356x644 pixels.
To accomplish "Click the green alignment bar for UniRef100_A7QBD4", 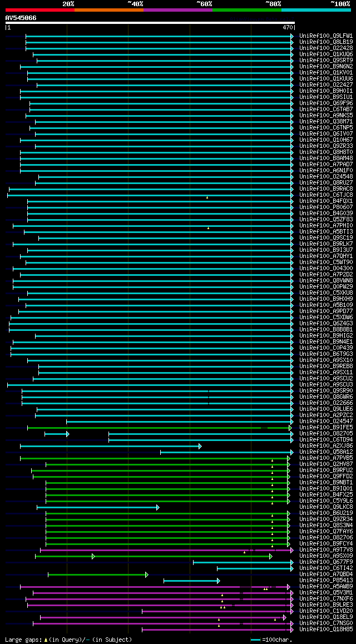I will coord(97,574).
